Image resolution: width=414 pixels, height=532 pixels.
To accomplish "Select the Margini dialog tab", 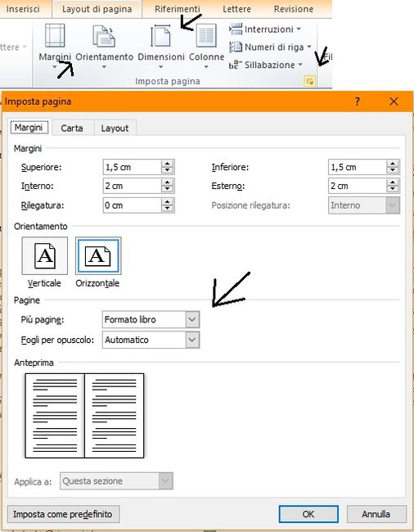I will 29,128.
